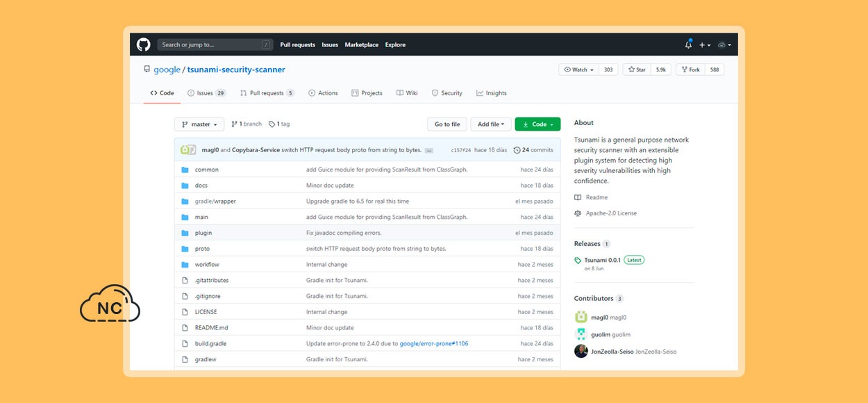The height and width of the screenshot is (403, 868).
Task: Star the repository
Action: [637, 69]
